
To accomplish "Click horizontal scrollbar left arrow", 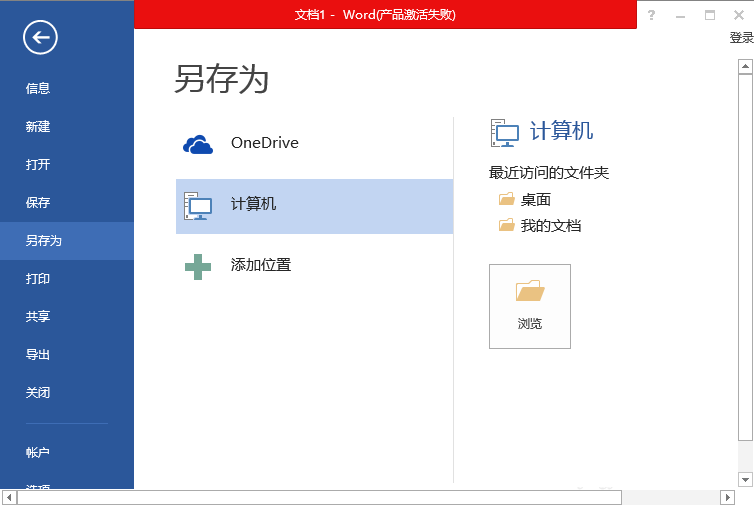I will click(x=9, y=497).
